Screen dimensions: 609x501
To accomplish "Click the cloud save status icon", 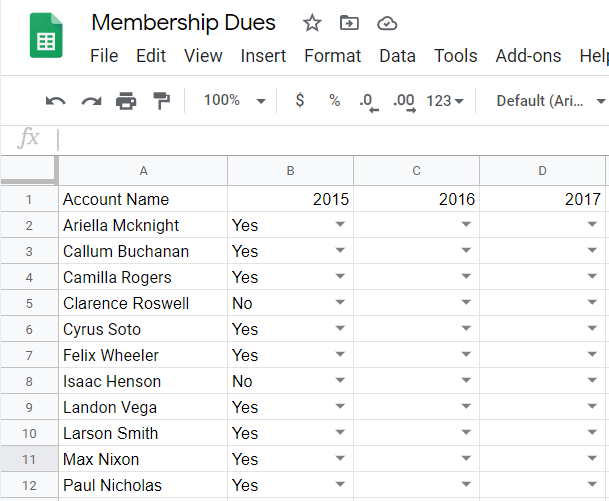I will click(386, 23).
